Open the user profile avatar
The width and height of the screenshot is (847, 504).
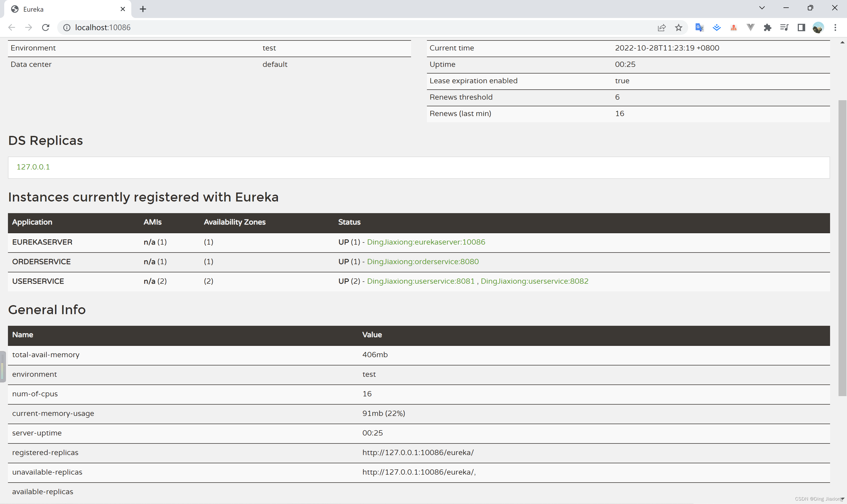pyautogui.click(x=818, y=28)
